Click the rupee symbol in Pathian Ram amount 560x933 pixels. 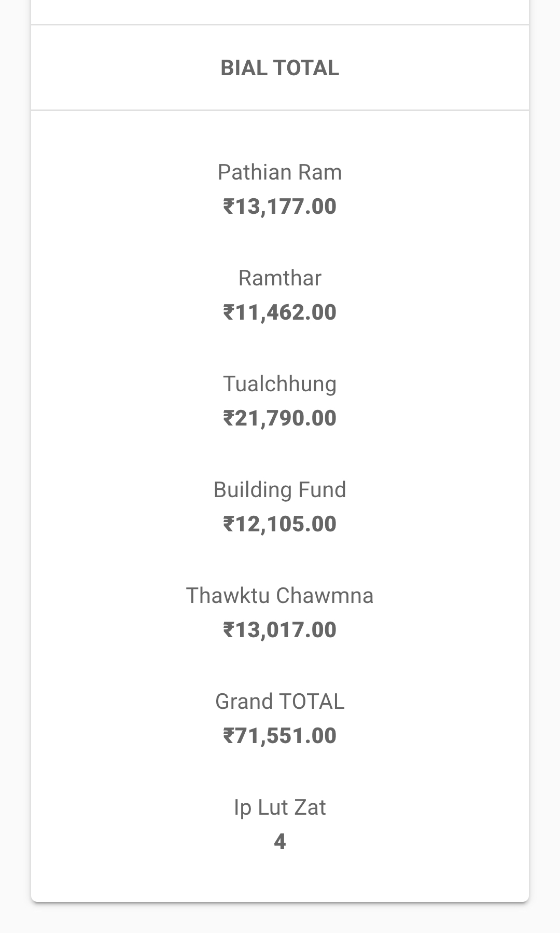coord(229,207)
